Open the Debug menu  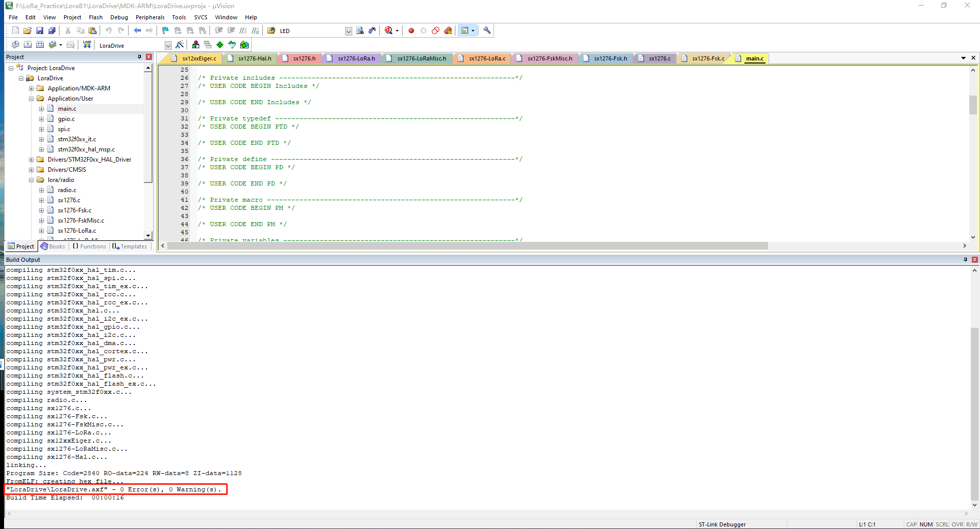click(119, 17)
